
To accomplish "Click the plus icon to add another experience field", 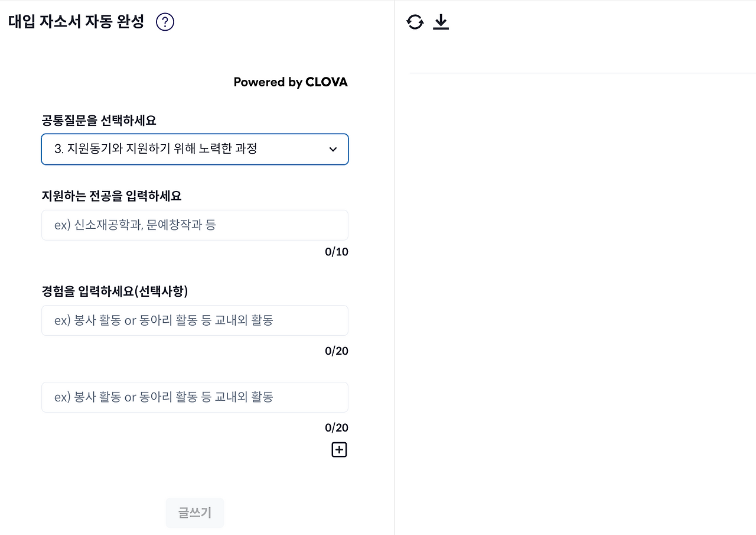I will [x=339, y=449].
